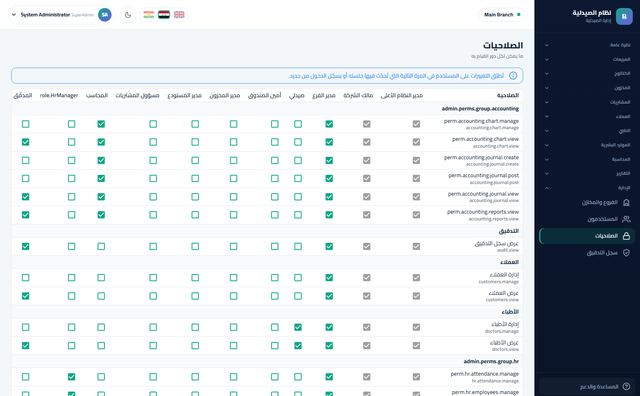Uncheck صيدلي for إدارة الأطباء
Viewport: 640px width, 396px height.
click(298, 327)
